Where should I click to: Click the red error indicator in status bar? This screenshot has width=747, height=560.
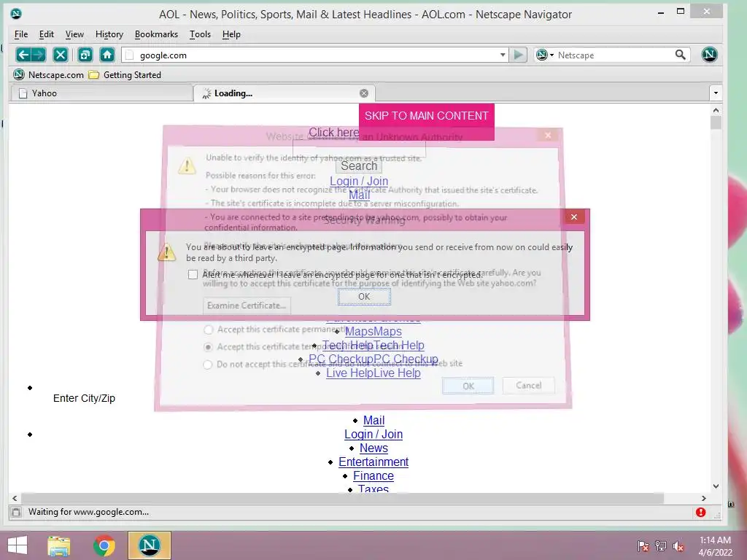point(700,512)
